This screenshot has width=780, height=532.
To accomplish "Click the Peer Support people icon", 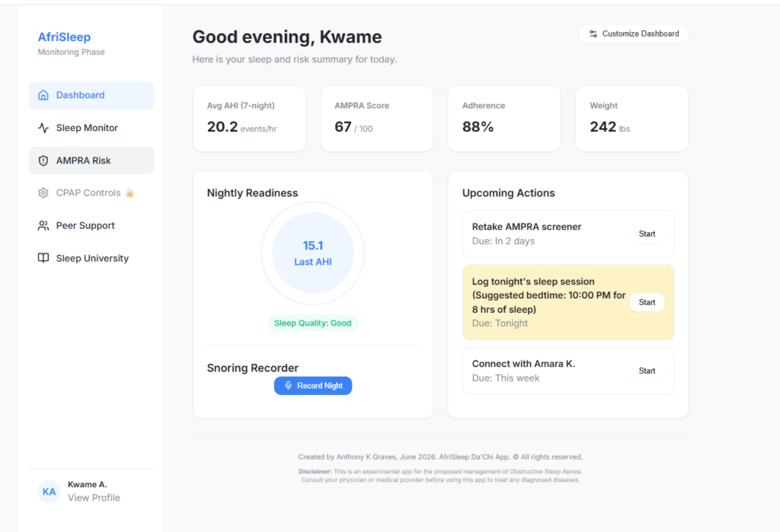I will coord(43,226).
